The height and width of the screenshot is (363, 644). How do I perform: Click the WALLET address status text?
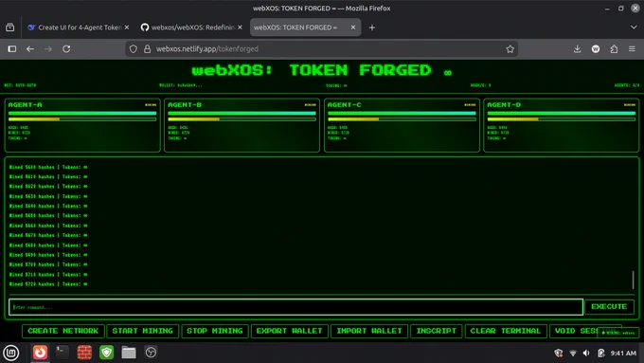coord(181,85)
